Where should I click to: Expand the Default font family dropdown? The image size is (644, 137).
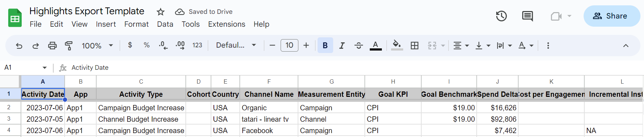(x=236, y=45)
